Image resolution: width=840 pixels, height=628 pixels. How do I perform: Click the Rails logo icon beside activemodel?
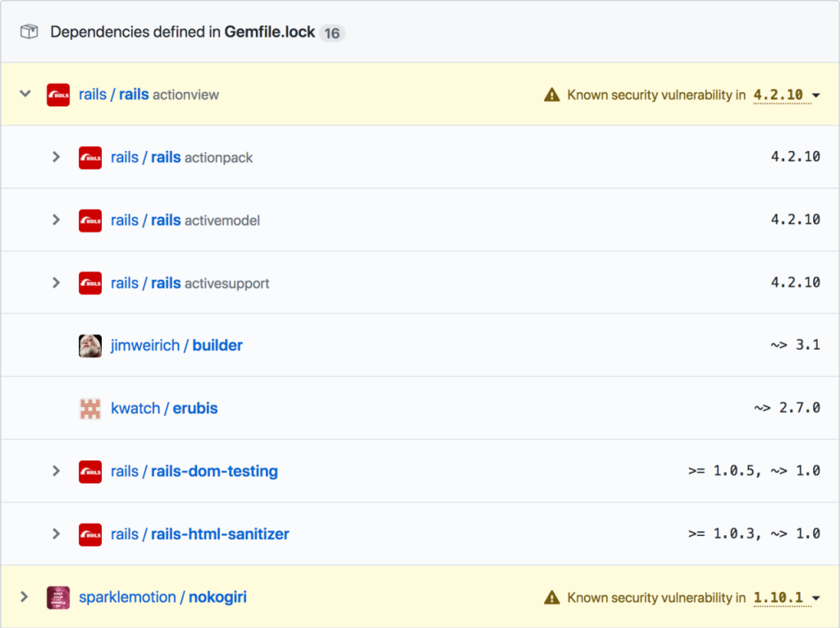tap(90, 221)
